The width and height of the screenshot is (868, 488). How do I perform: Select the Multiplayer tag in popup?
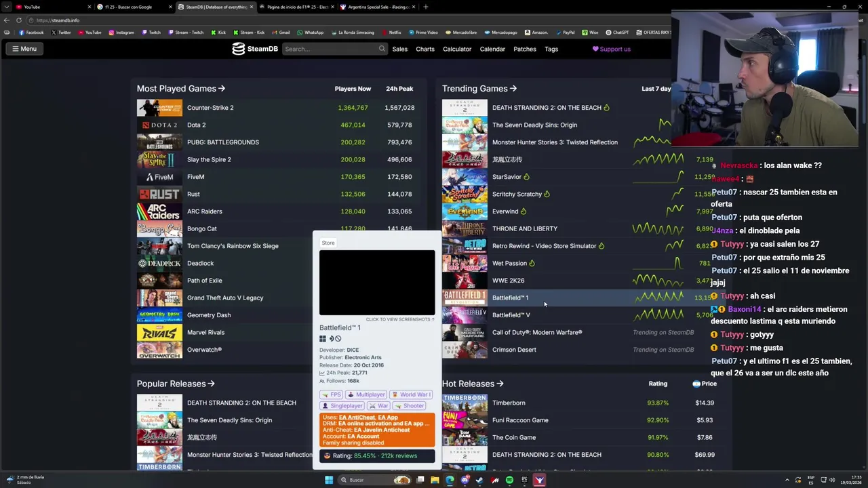coord(366,394)
